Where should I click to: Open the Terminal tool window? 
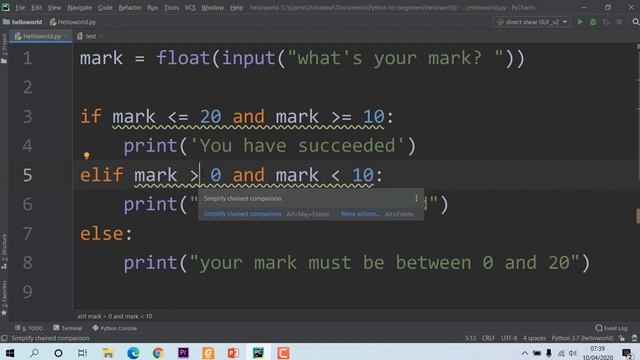click(x=68, y=328)
